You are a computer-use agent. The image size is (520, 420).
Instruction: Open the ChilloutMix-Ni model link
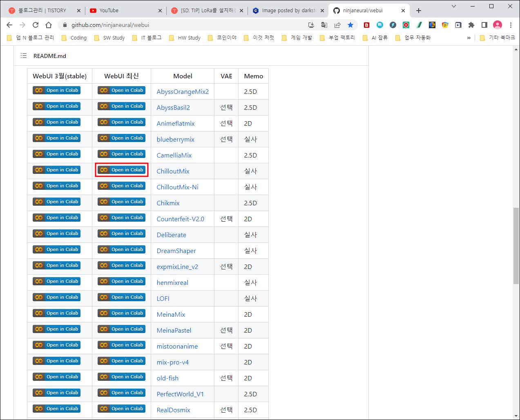tap(177, 187)
